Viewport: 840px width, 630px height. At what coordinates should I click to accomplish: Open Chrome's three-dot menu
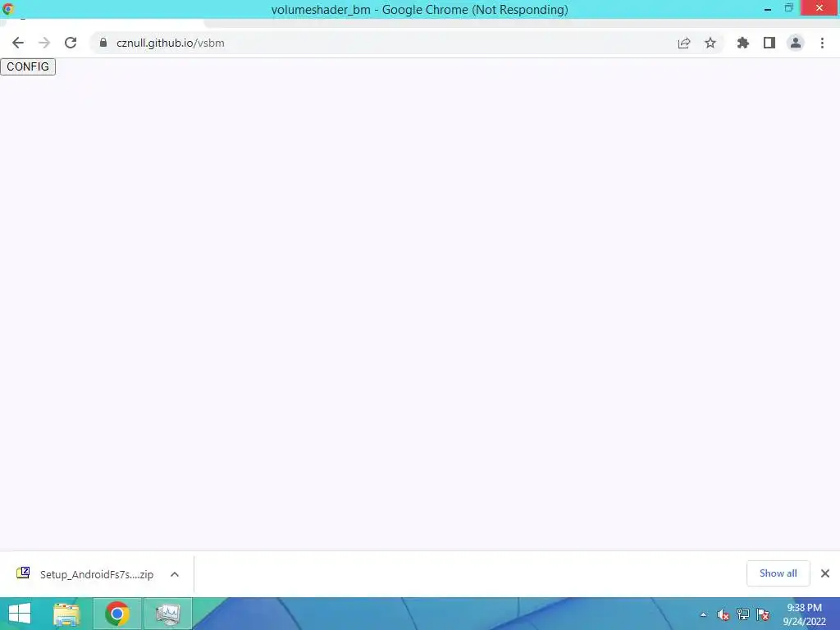[x=822, y=43]
